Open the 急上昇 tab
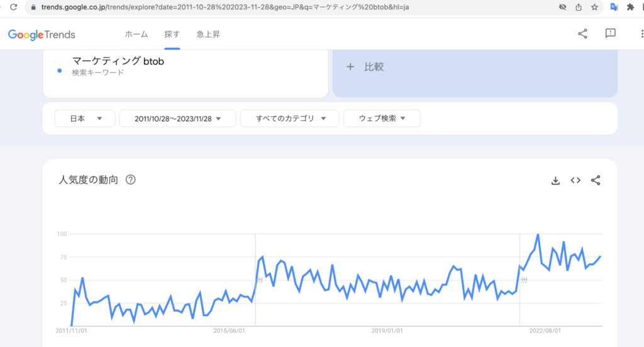 [x=208, y=35]
